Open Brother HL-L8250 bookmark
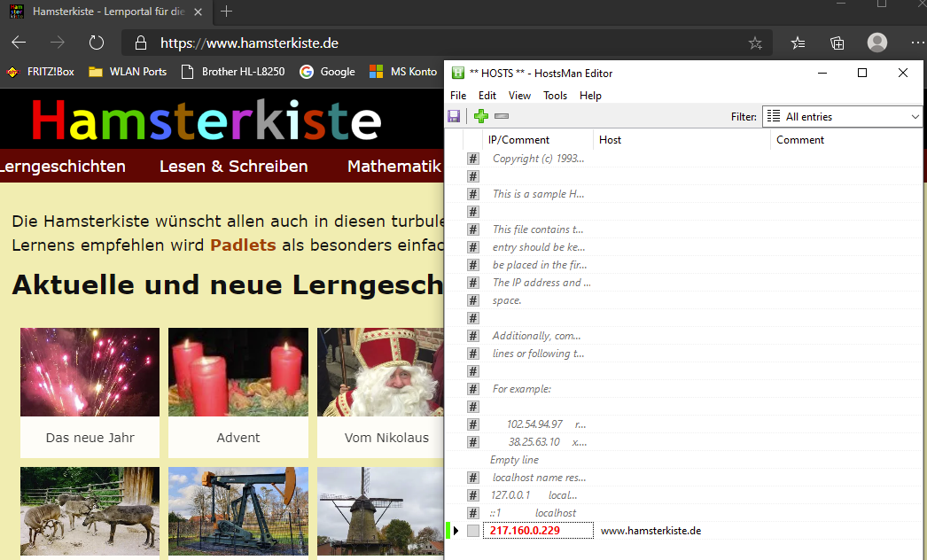The width and height of the screenshot is (927, 560). click(233, 72)
